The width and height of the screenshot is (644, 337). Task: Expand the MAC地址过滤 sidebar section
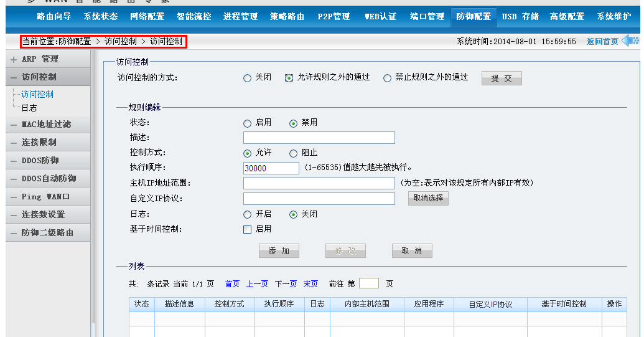pos(46,125)
